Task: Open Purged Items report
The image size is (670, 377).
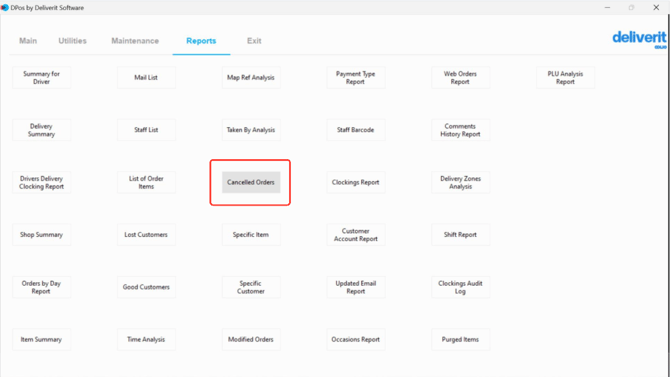Action: [x=460, y=339]
